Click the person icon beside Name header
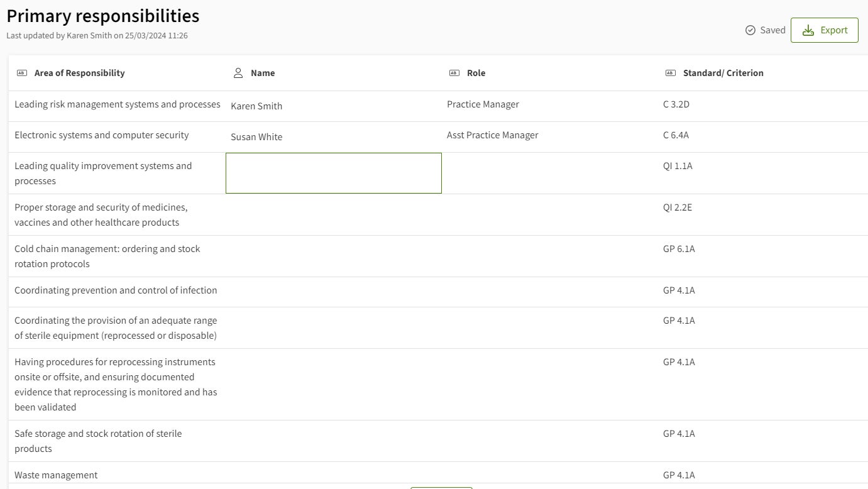This screenshot has height=489, width=868. point(238,73)
